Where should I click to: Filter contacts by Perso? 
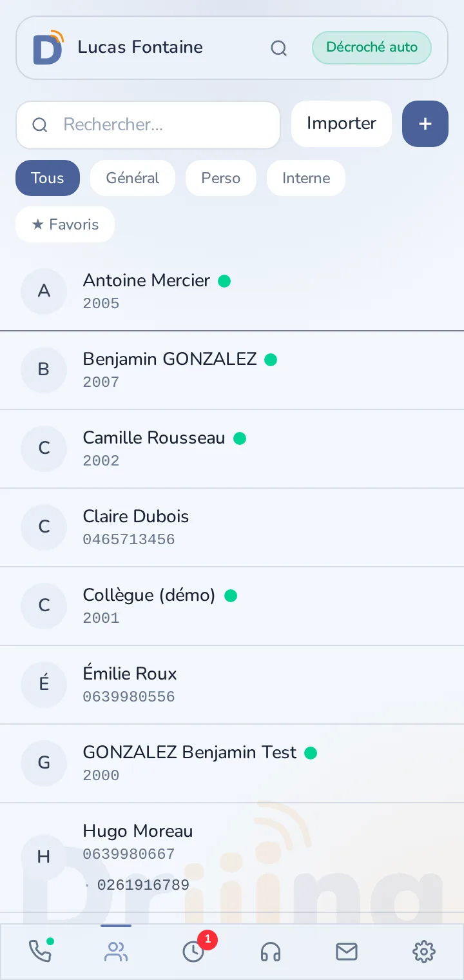click(221, 178)
